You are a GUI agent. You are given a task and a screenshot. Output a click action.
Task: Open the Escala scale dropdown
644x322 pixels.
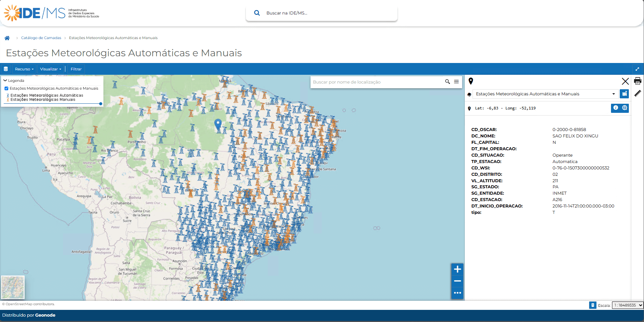click(x=627, y=305)
